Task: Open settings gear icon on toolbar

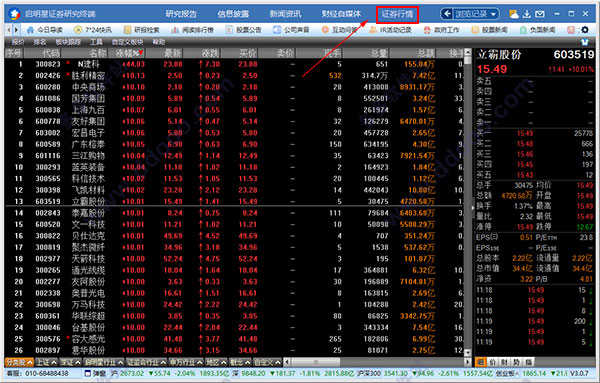Action: [x=585, y=29]
